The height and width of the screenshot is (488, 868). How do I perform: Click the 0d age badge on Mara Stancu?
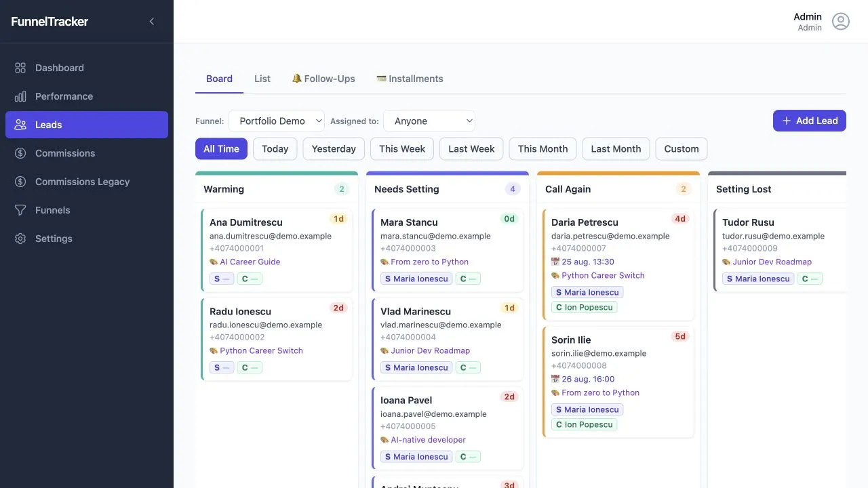(x=509, y=219)
